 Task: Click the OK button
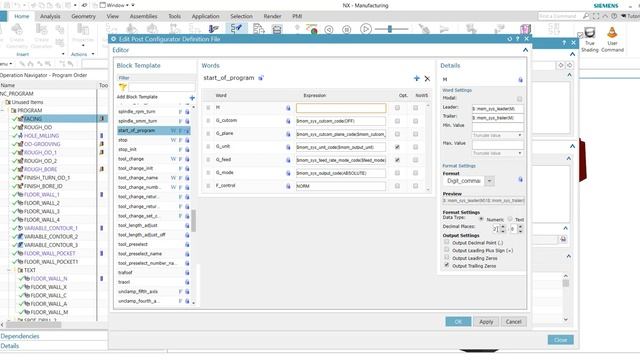tap(458, 322)
